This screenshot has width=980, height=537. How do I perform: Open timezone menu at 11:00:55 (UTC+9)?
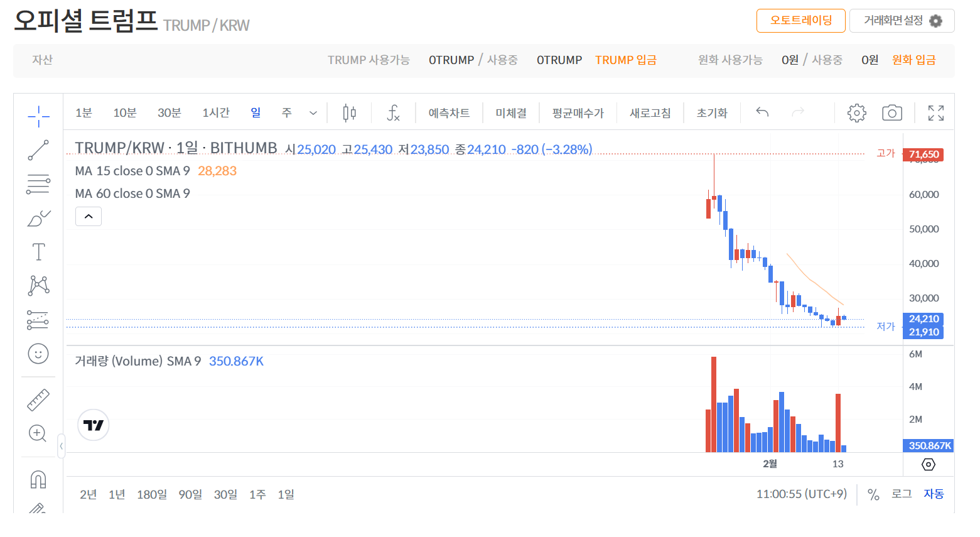point(801,494)
